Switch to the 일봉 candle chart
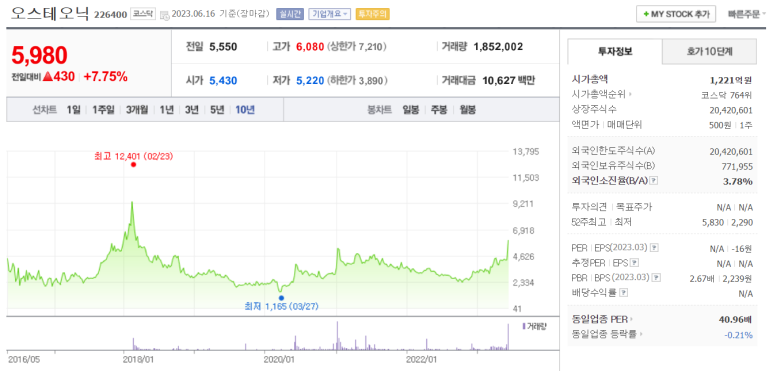The width and height of the screenshot is (773, 371). pyautogui.click(x=411, y=110)
